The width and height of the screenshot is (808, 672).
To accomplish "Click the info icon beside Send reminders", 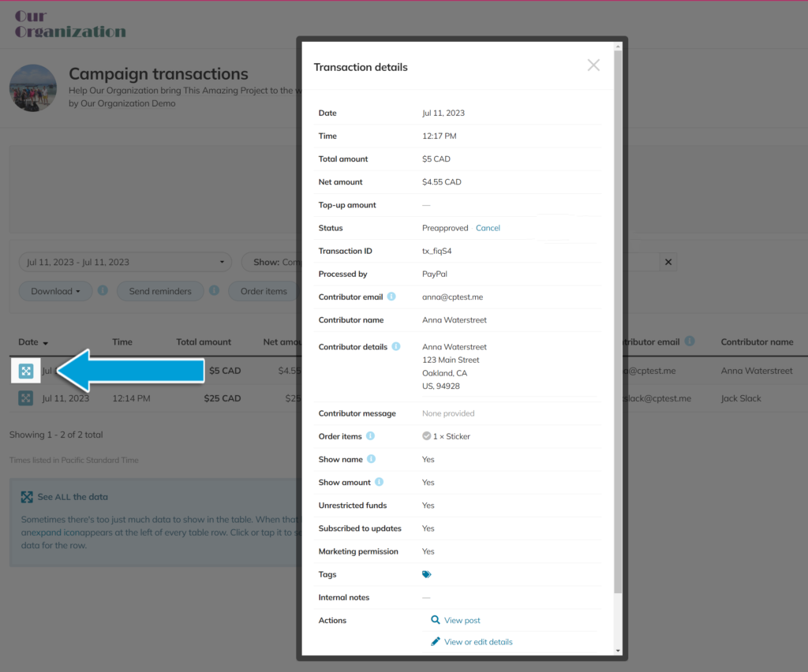I will (x=214, y=291).
